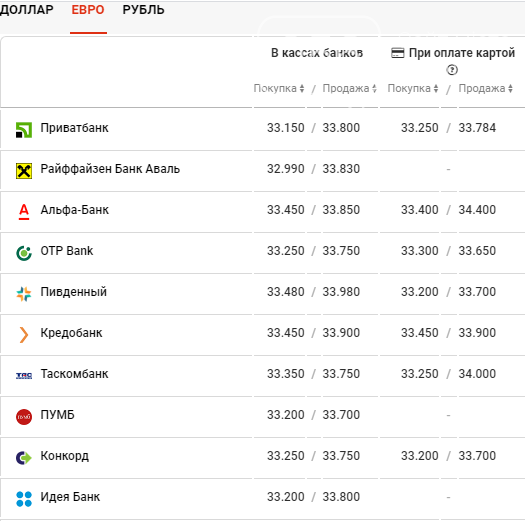The image size is (525, 521).
Task: Click the ПУМБ red circle logo
Action: coord(24,417)
